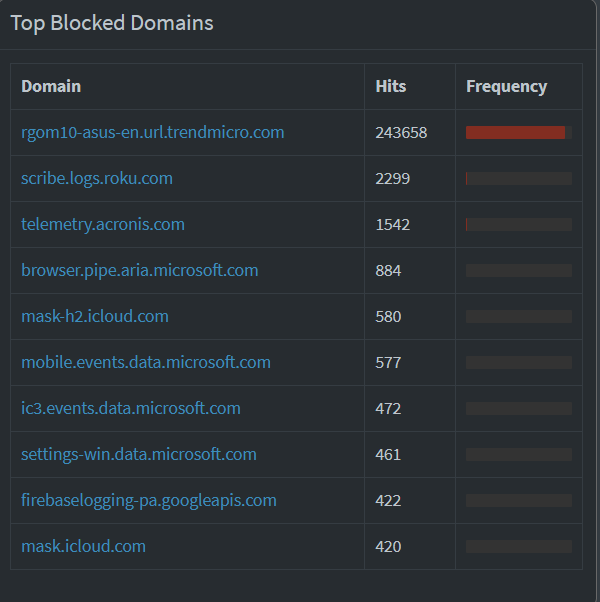Click the red frequency bar for trendmicro domain
Screen dimensions: 600x602
tap(516, 132)
